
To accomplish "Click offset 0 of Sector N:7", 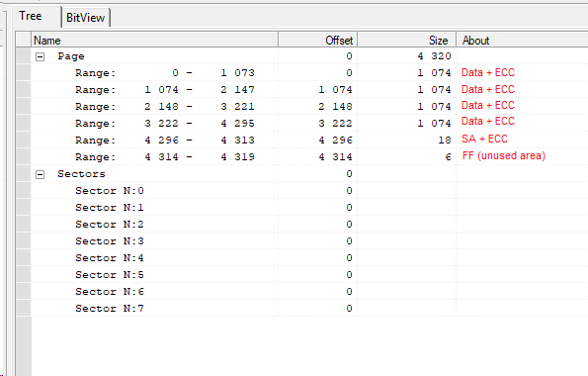I will 349,309.
